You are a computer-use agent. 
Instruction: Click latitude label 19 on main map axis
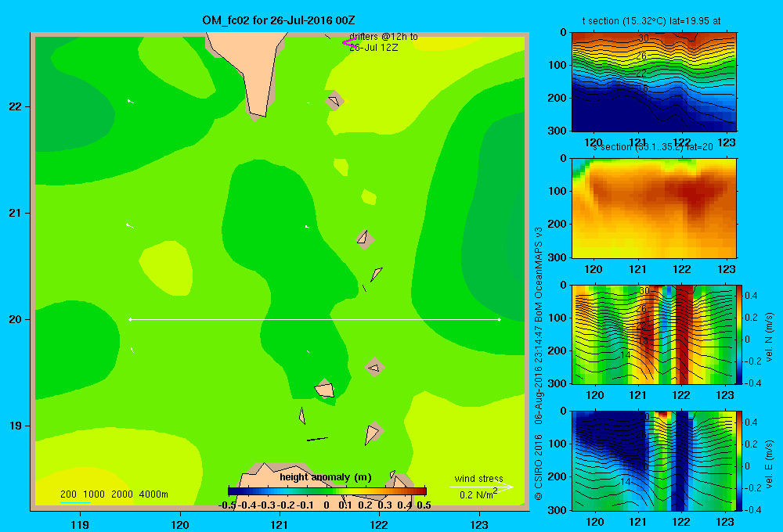pyautogui.click(x=15, y=426)
